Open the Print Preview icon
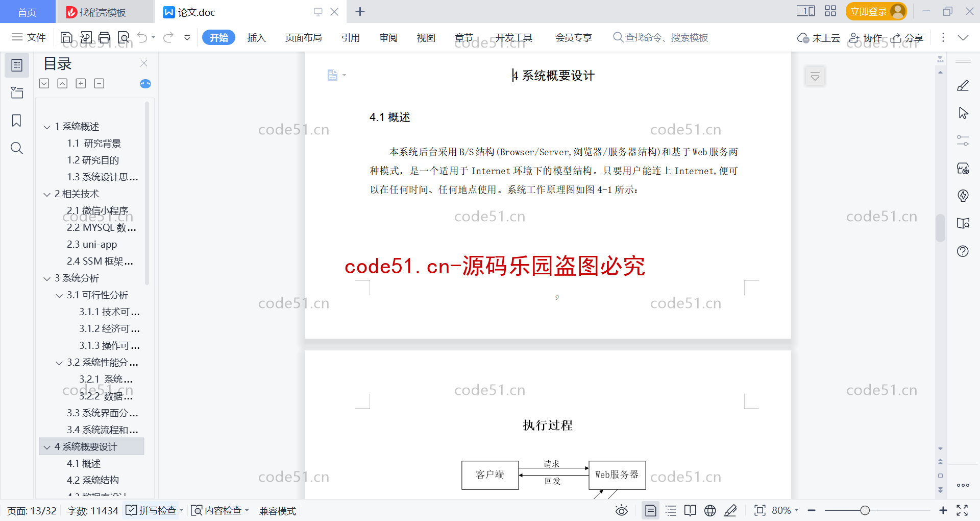Screen dimensions: 980x521 [124, 37]
